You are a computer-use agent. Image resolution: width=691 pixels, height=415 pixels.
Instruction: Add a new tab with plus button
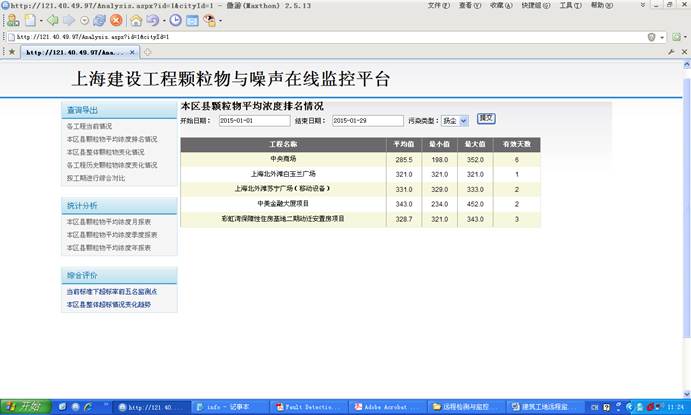point(148,51)
